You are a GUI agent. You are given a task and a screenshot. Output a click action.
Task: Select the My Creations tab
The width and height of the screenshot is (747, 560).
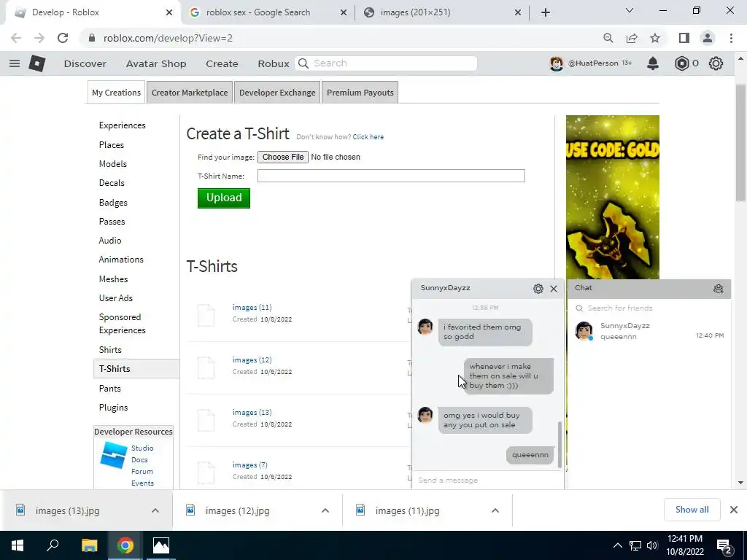pos(116,93)
